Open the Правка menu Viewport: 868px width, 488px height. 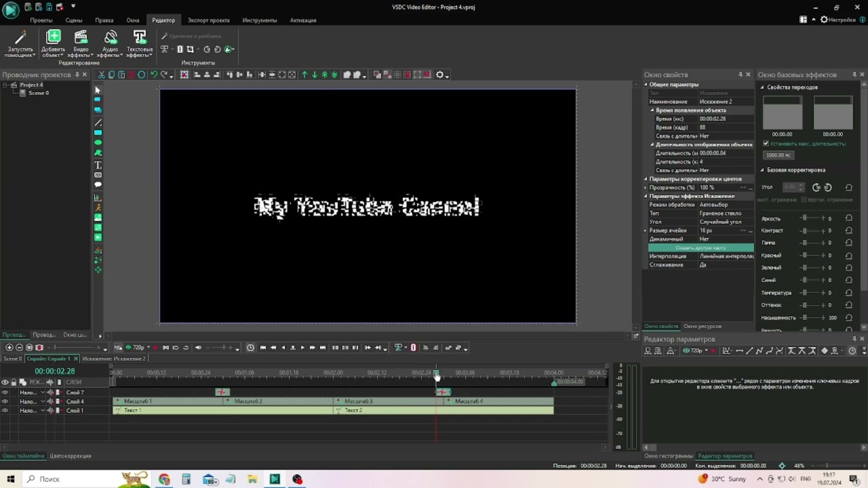coord(104,20)
